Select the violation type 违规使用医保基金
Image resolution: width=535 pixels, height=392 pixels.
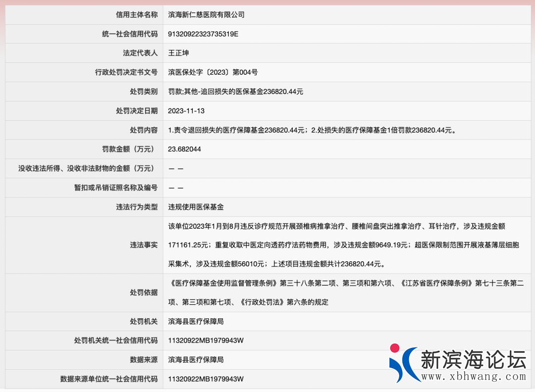point(196,207)
